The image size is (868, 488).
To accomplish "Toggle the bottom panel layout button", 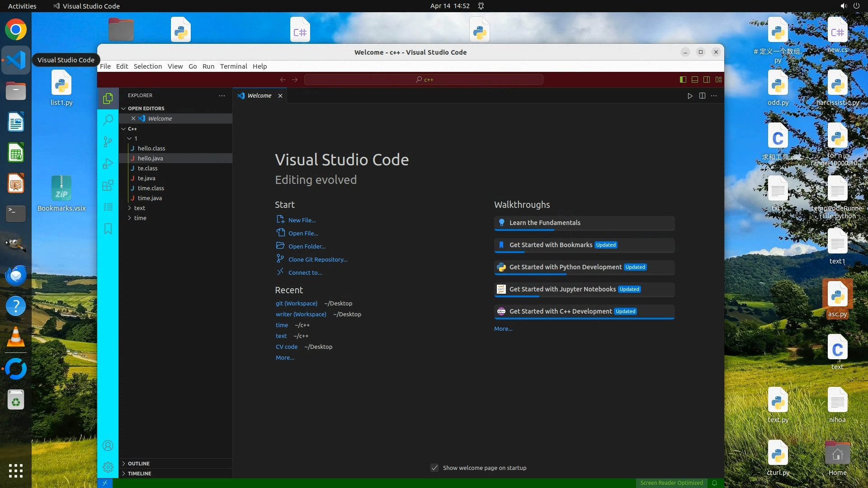I will tap(695, 80).
